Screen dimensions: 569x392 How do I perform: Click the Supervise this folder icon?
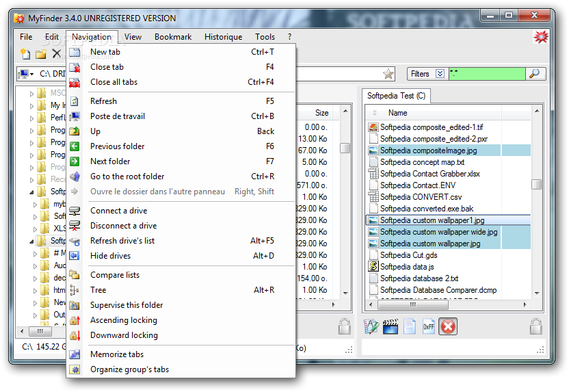pos(75,305)
